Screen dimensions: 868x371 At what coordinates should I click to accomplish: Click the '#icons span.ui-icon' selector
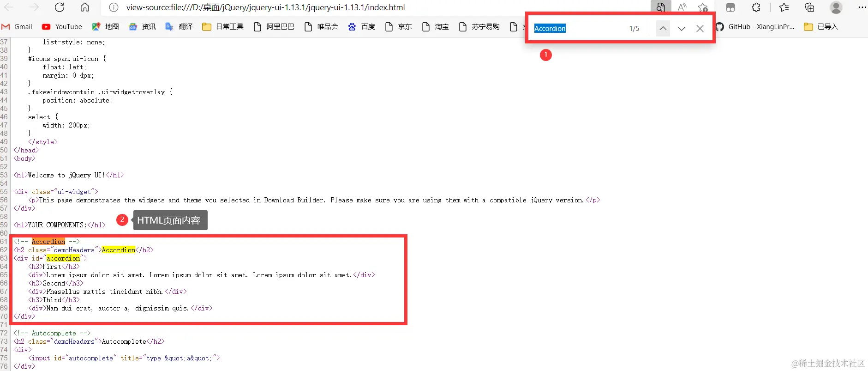(x=63, y=59)
